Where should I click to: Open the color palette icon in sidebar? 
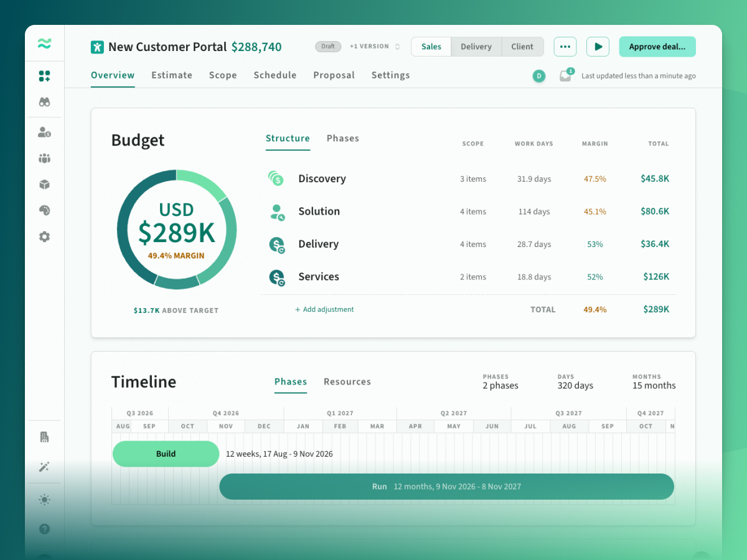click(x=44, y=210)
